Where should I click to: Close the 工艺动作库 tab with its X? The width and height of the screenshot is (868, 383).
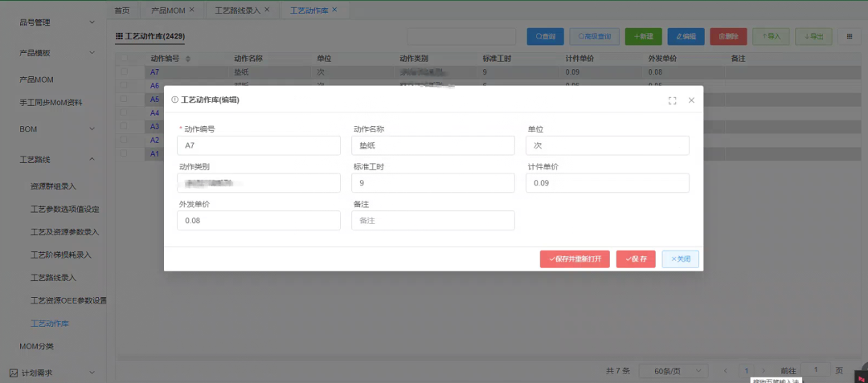point(334,10)
